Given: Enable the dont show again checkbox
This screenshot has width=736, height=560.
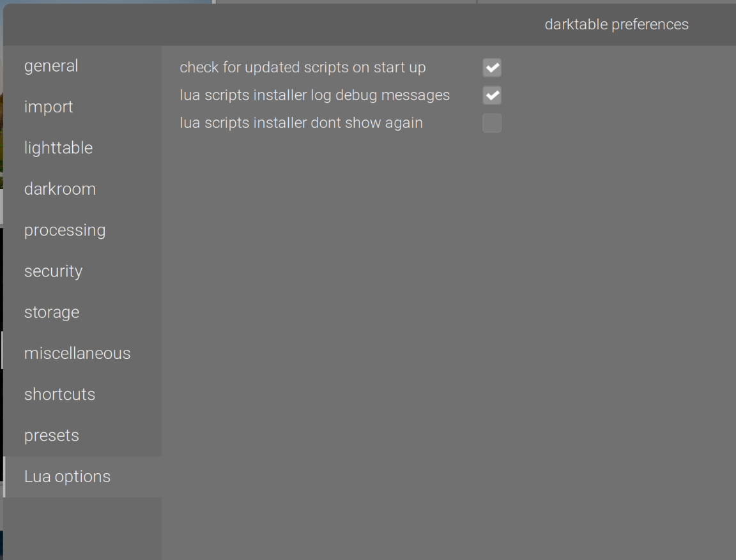Looking at the screenshot, I should 492,123.
